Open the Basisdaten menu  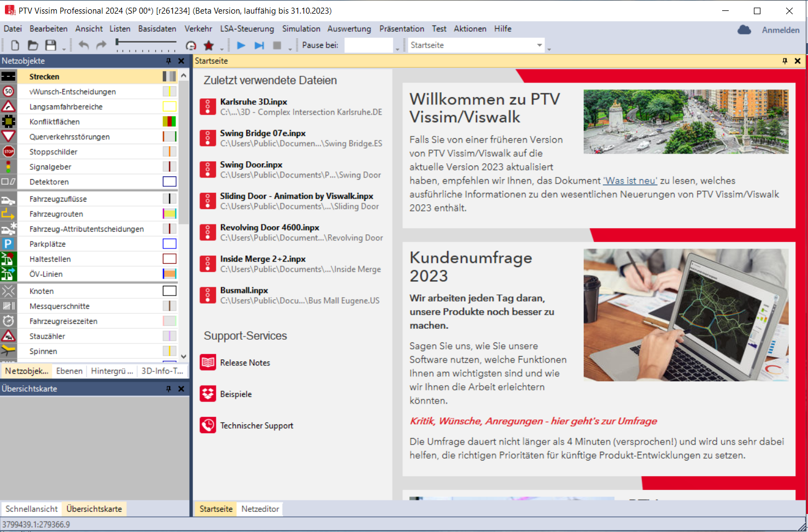tap(157, 29)
